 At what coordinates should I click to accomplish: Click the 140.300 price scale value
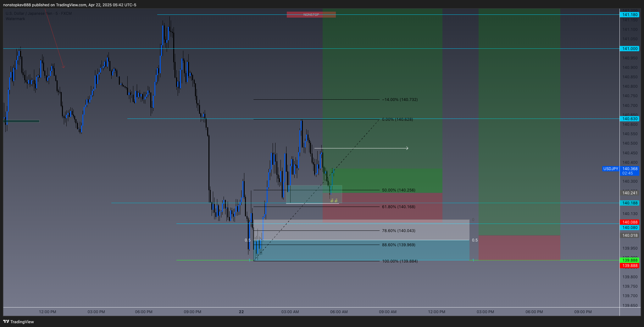tap(630, 181)
